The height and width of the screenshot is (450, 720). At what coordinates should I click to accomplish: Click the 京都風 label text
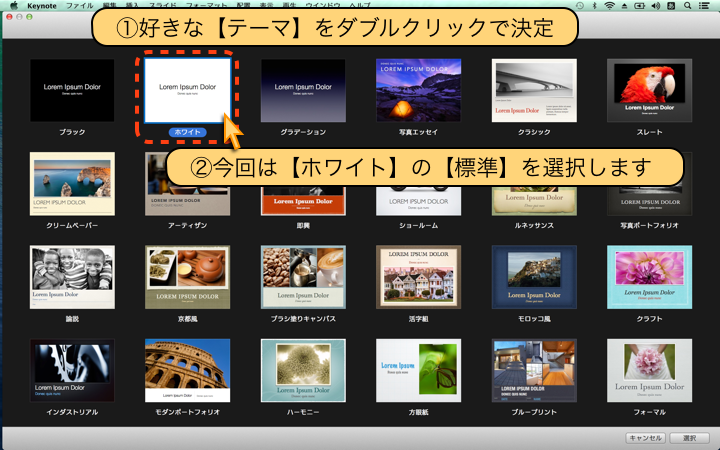(x=187, y=319)
